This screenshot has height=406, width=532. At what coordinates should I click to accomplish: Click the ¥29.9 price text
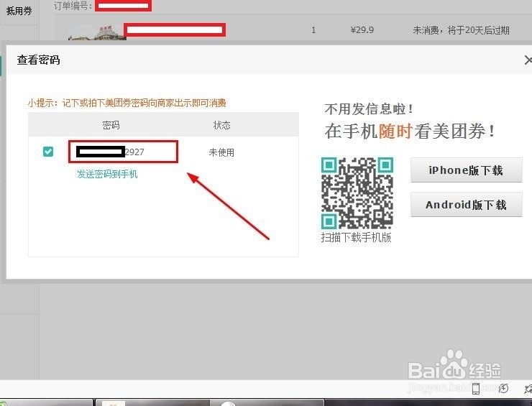pos(362,30)
